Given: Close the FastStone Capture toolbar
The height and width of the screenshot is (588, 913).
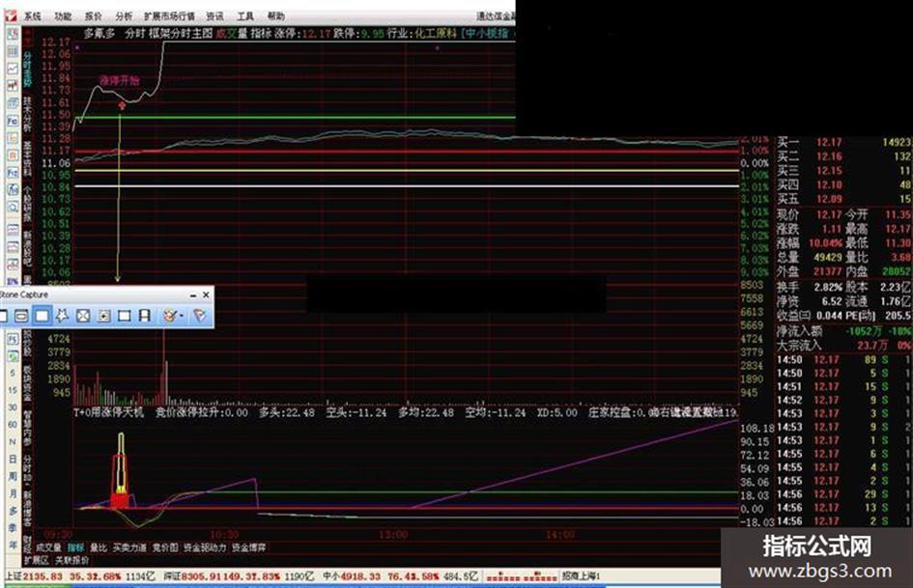Looking at the screenshot, I should (206, 295).
